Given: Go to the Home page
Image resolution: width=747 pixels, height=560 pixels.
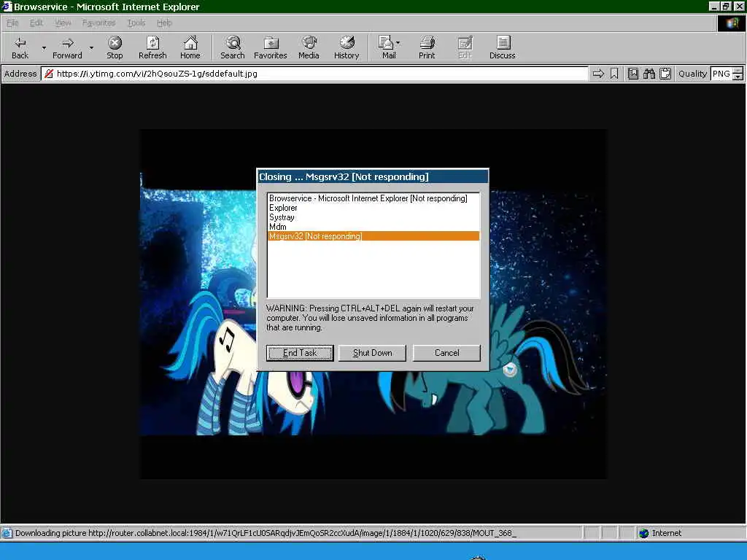Looking at the screenshot, I should pyautogui.click(x=190, y=47).
